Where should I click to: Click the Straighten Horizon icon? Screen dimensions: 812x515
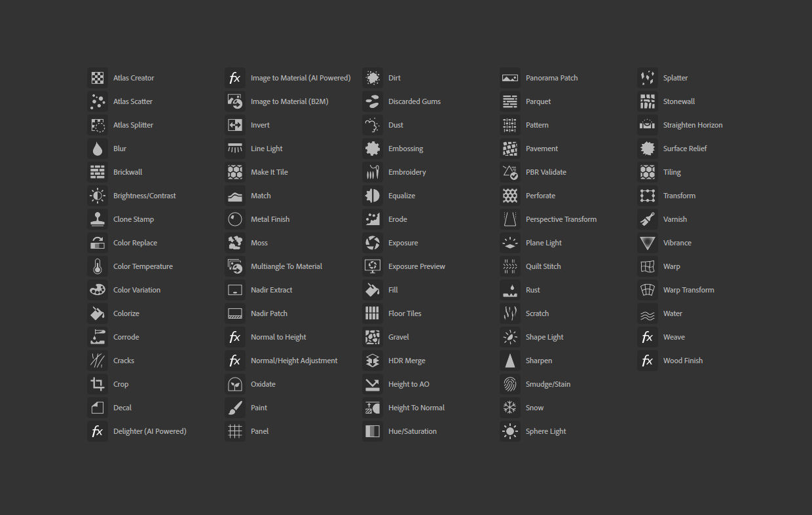click(648, 125)
